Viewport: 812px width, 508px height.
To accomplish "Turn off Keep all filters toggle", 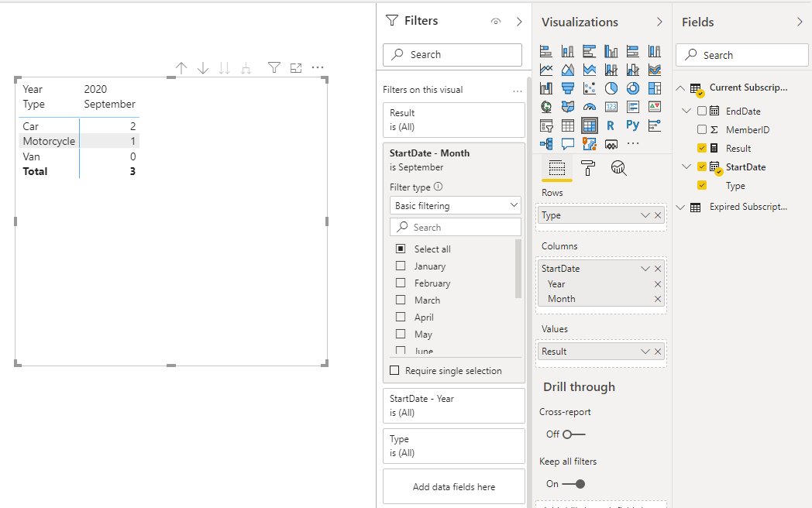I will click(574, 484).
